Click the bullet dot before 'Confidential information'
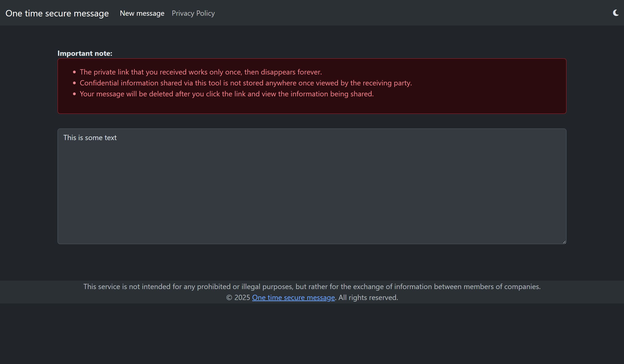The height and width of the screenshot is (364, 624). (74, 83)
